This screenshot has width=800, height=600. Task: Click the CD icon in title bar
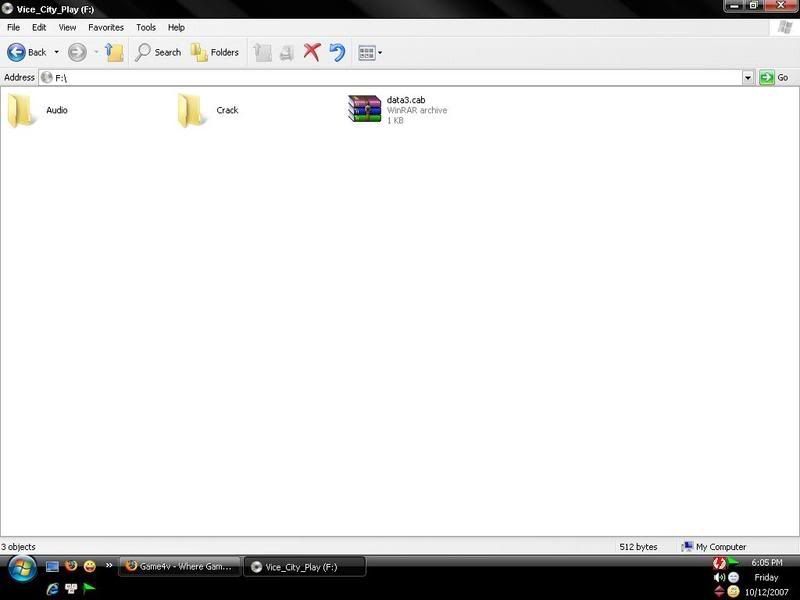point(7,9)
